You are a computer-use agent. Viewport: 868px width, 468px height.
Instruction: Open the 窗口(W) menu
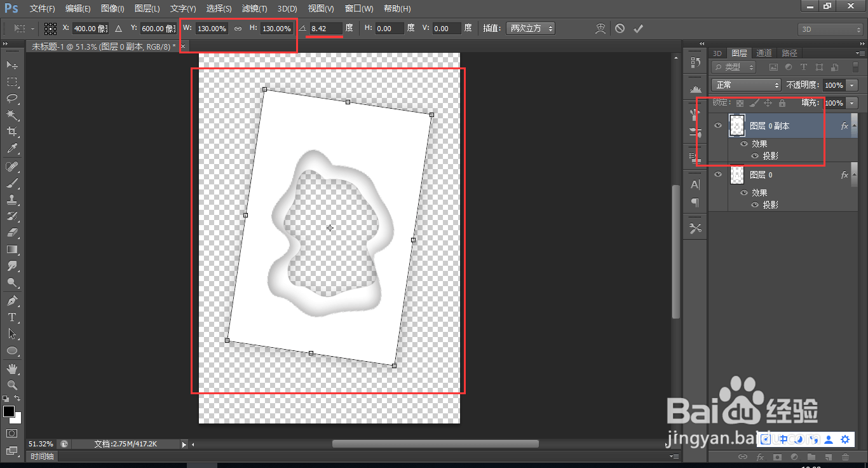(x=360, y=9)
